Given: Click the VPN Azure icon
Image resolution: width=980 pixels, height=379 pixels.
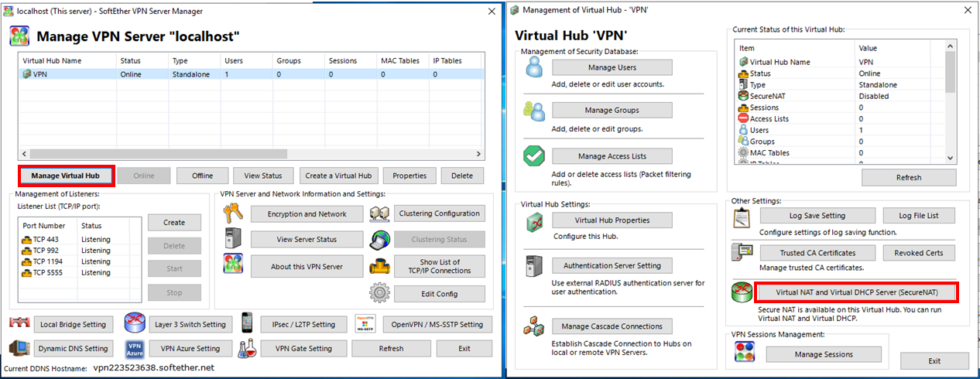Looking at the screenshot, I should click(x=135, y=349).
